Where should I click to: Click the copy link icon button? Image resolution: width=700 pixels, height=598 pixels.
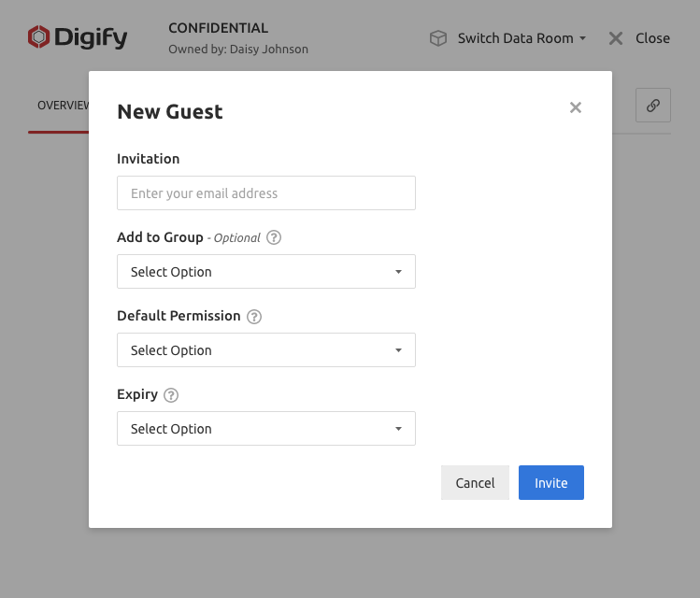point(653,106)
